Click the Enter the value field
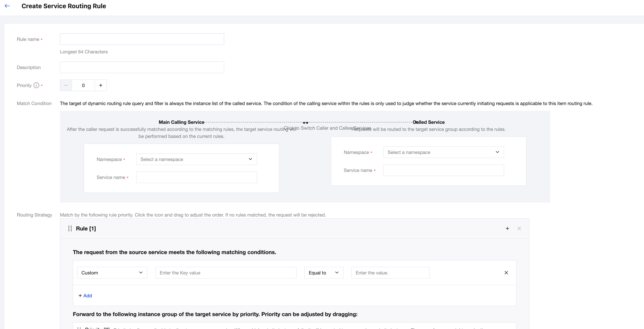644x329 pixels. point(390,273)
